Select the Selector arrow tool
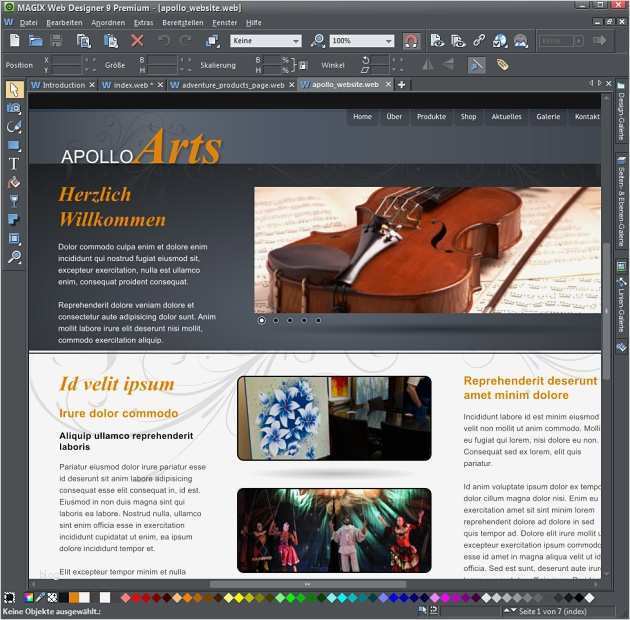Image resolution: width=630 pixels, height=620 pixels. (14, 90)
